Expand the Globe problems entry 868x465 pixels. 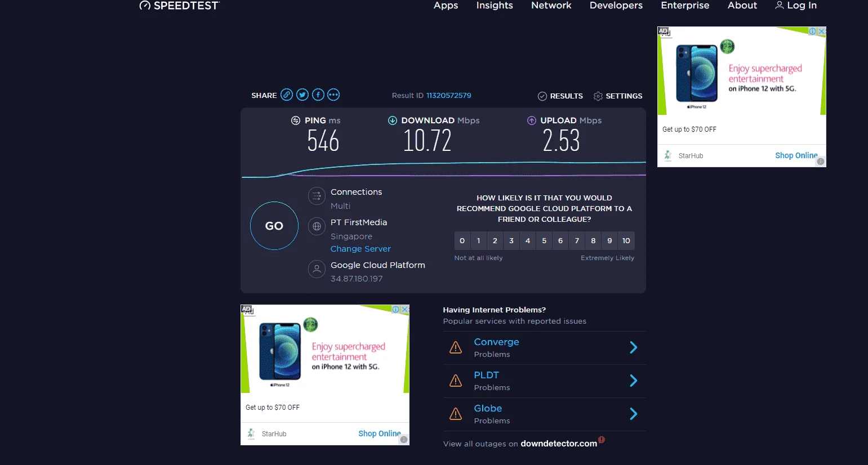634,414
